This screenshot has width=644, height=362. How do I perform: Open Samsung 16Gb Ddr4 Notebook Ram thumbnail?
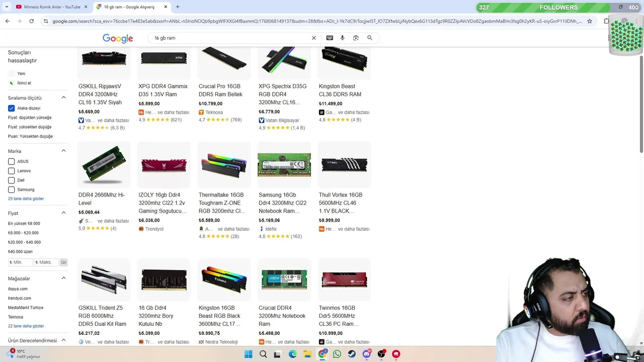pyautogui.click(x=284, y=165)
